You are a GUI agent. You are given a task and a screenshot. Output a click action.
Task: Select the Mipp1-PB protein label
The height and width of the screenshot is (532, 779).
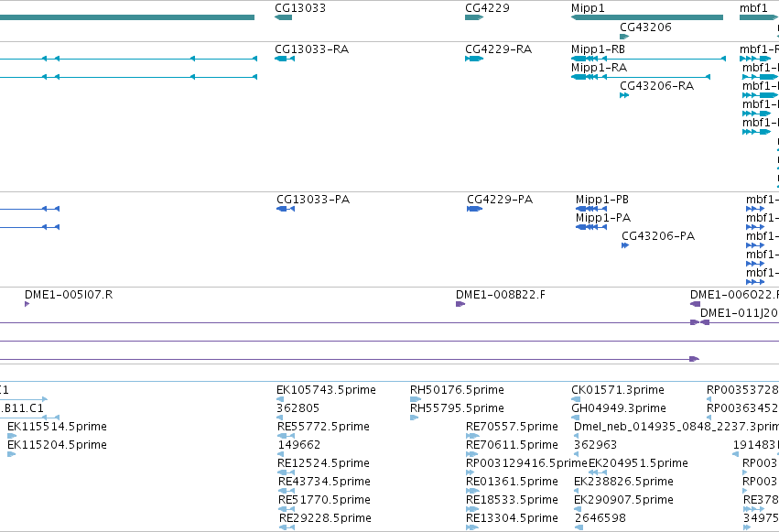[x=602, y=200]
